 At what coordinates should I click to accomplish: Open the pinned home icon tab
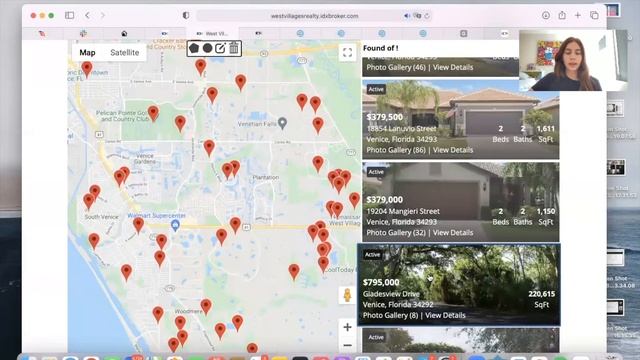pos(124,33)
